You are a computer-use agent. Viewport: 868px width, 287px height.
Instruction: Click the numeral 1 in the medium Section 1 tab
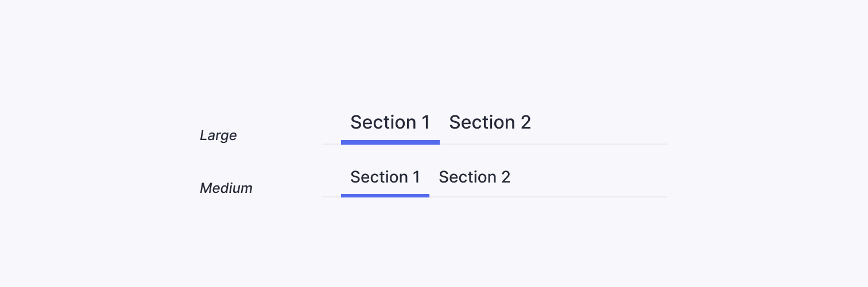point(416,177)
